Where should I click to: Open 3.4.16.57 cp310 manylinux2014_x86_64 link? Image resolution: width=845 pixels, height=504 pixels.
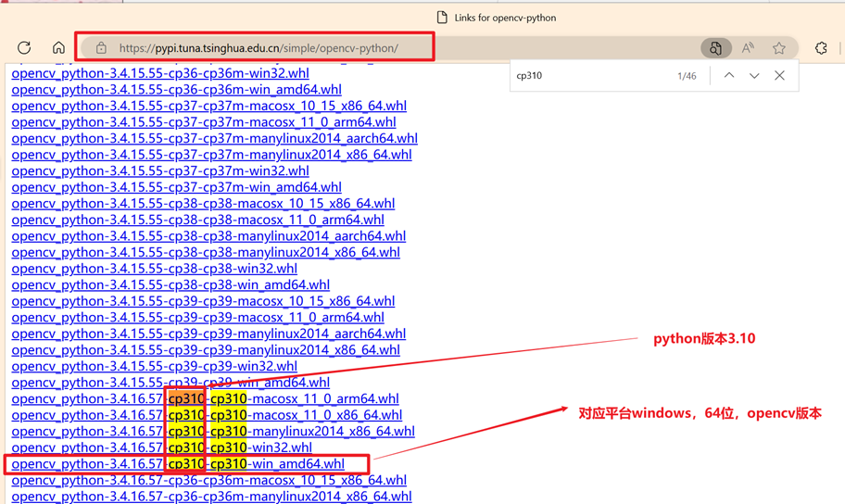tap(213, 431)
